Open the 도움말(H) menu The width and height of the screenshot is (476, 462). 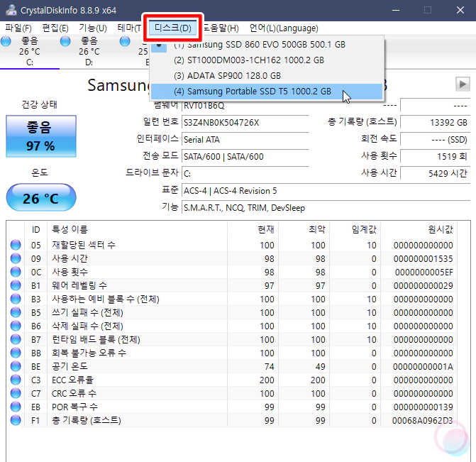click(221, 28)
